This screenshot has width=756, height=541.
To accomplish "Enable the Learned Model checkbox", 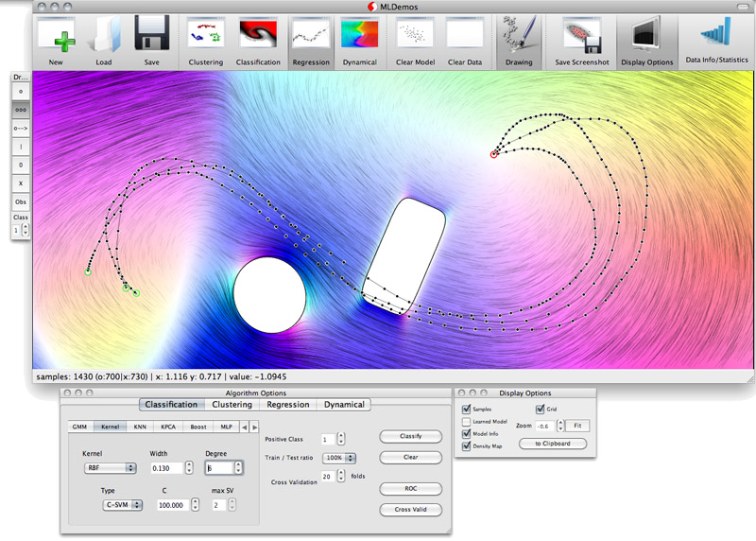I will 467,422.
